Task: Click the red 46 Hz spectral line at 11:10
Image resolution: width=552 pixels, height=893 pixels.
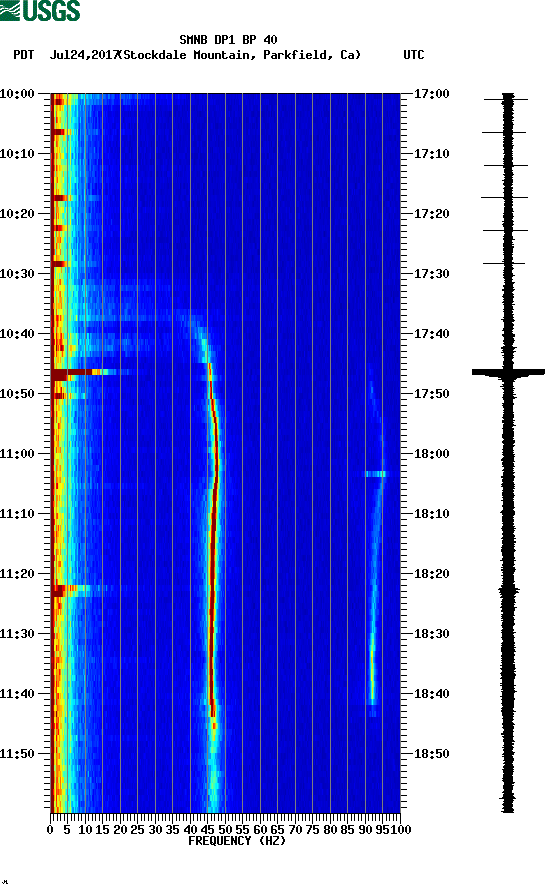Action: click(x=214, y=514)
